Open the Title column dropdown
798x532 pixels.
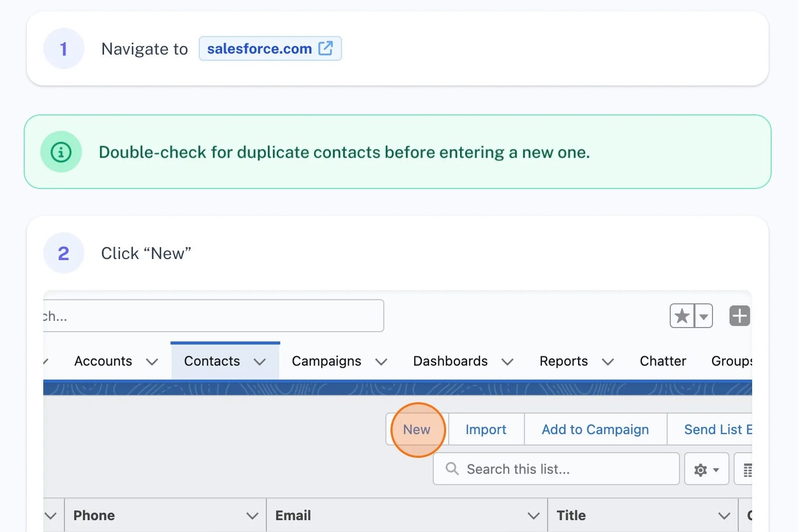tap(724, 516)
